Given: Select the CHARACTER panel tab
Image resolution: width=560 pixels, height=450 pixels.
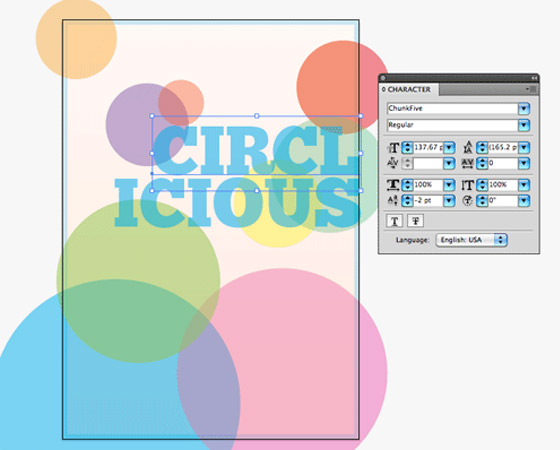Looking at the screenshot, I should pos(408,90).
